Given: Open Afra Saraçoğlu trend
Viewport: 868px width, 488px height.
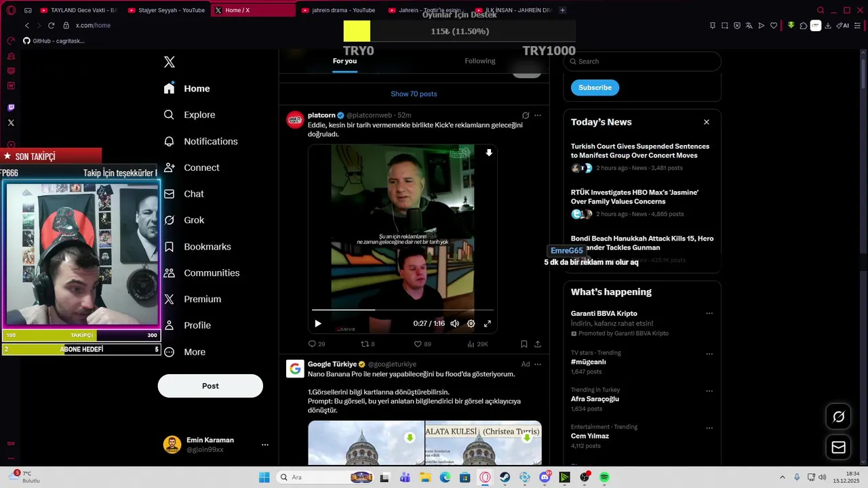Looking at the screenshot, I should (595, 399).
